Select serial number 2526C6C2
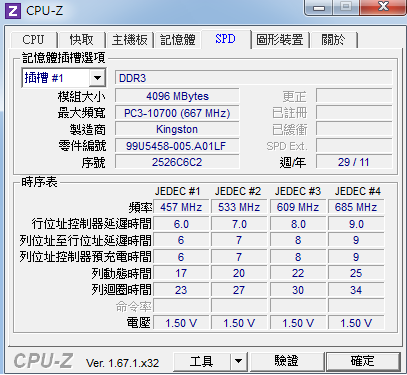This screenshot has width=407, height=375. (177, 162)
